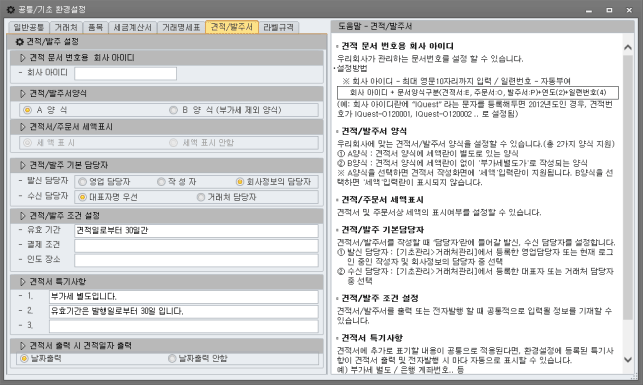Viewport: 643px width, 385px height.
Task: Click the 인도 장소 input field
Action: 196,260
